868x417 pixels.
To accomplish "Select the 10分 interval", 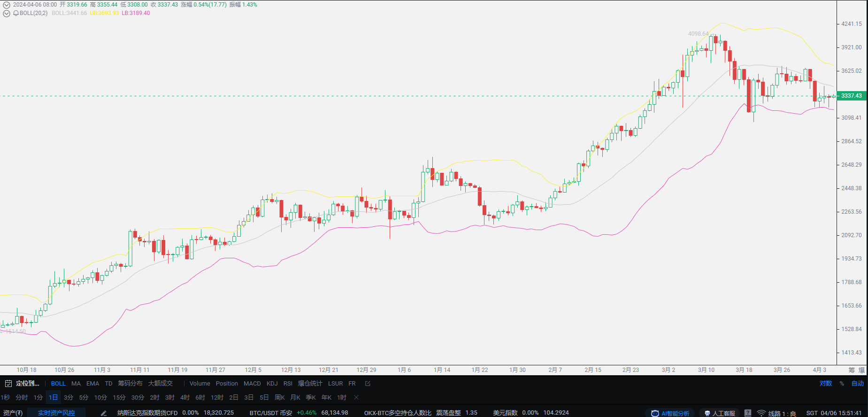I will point(100,397).
